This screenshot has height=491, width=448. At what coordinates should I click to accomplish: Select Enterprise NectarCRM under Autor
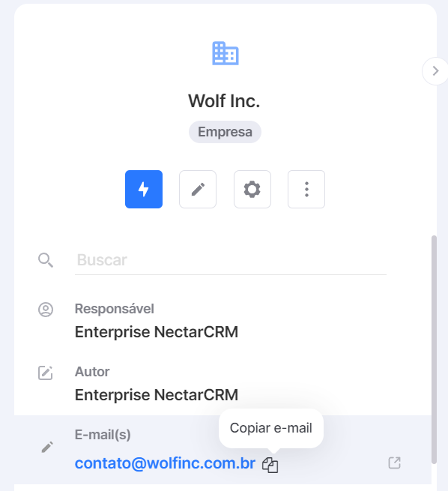(157, 395)
